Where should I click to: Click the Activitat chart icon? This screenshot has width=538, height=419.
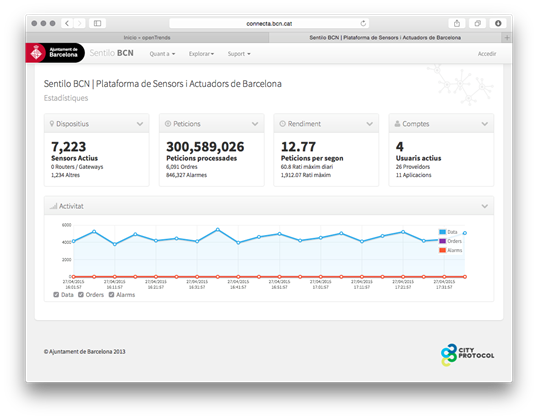tap(53, 206)
